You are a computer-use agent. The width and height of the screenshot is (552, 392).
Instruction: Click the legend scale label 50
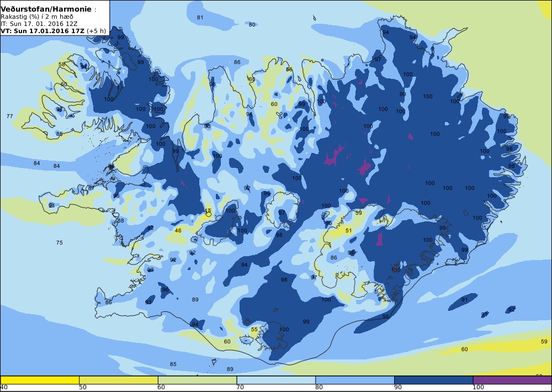(x=82, y=388)
